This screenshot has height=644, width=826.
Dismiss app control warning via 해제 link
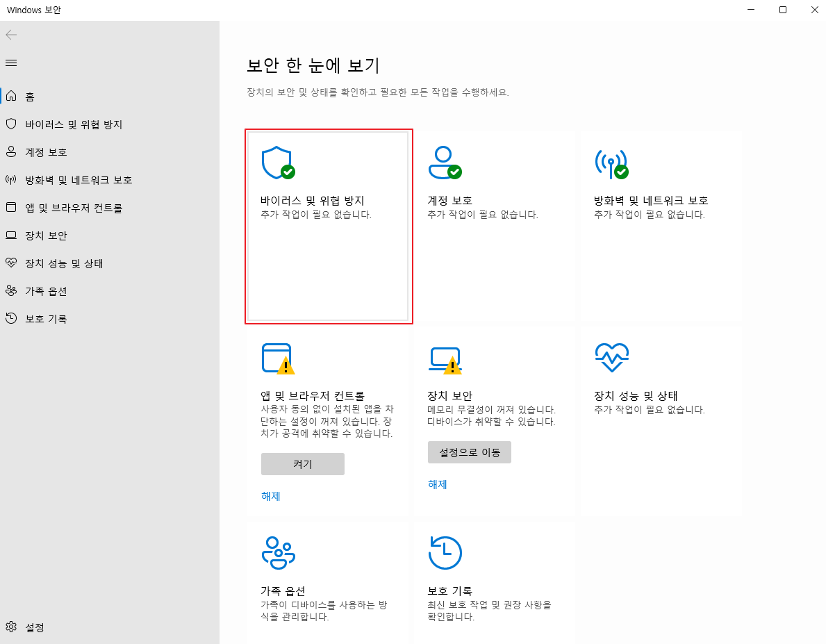click(270, 496)
